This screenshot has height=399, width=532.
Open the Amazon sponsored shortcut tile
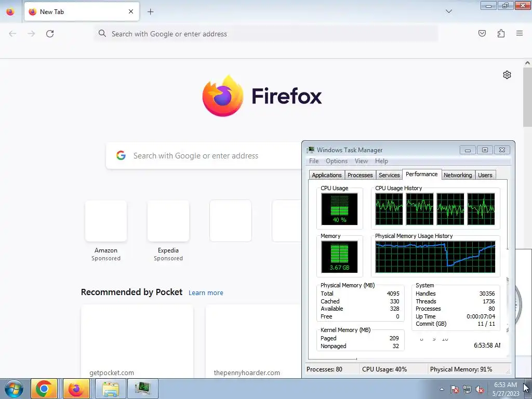coord(106,231)
